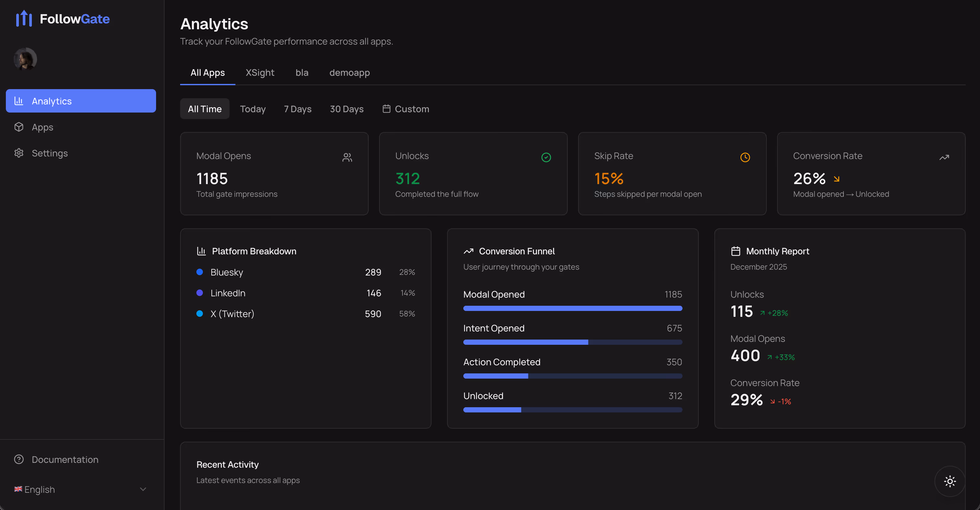Click the Bluesky blue color dot
This screenshot has width=980, height=510.
click(199, 272)
